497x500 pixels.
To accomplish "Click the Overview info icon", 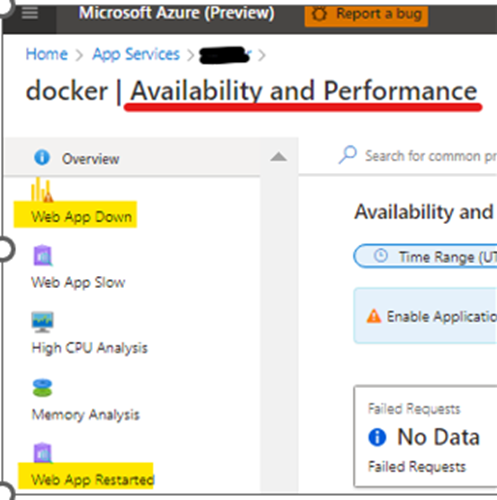I will 42,157.
